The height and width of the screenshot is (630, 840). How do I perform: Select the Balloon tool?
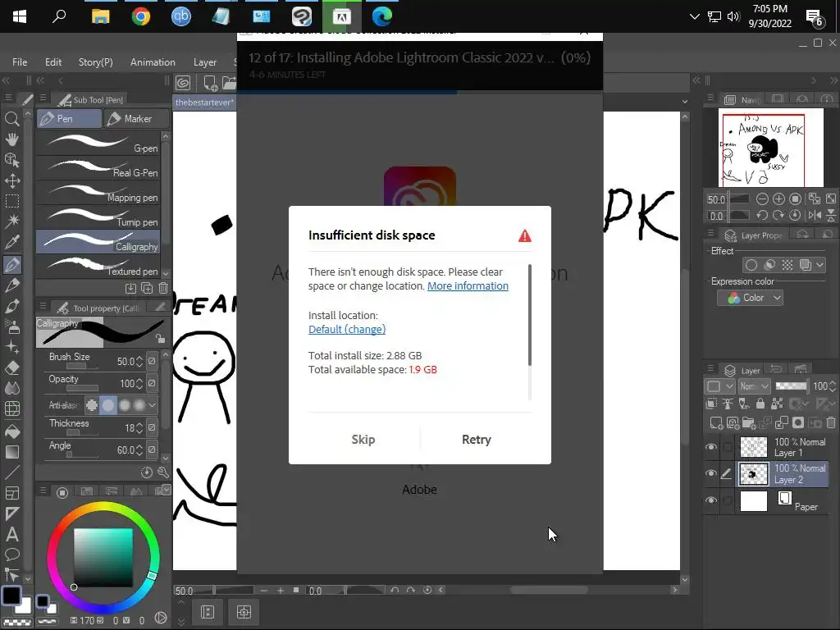point(11,555)
